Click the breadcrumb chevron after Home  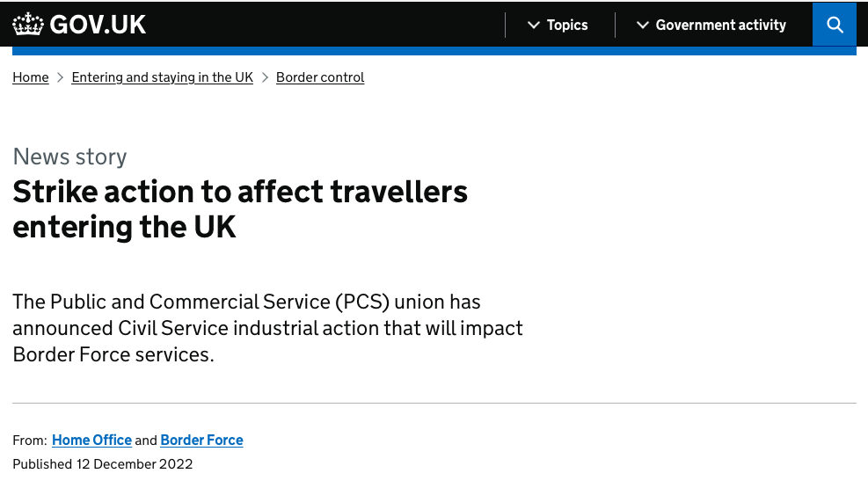[61, 77]
